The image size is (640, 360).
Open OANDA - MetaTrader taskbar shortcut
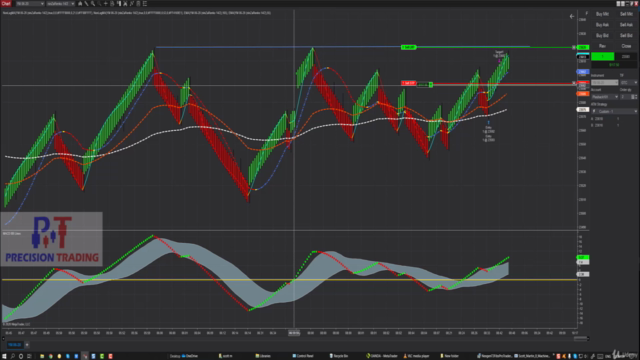point(382,356)
